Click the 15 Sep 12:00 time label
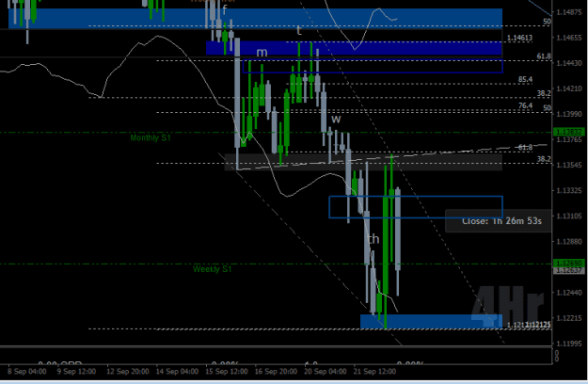The height and width of the screenshot is (384, 588). pyautogui.click(x=227, y=372)
